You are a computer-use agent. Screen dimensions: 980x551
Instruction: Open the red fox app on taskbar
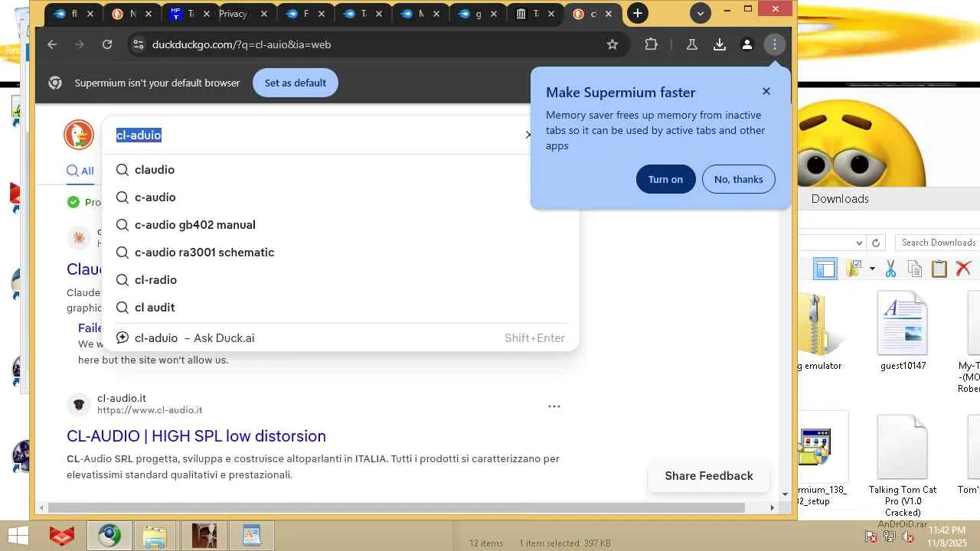62,536
